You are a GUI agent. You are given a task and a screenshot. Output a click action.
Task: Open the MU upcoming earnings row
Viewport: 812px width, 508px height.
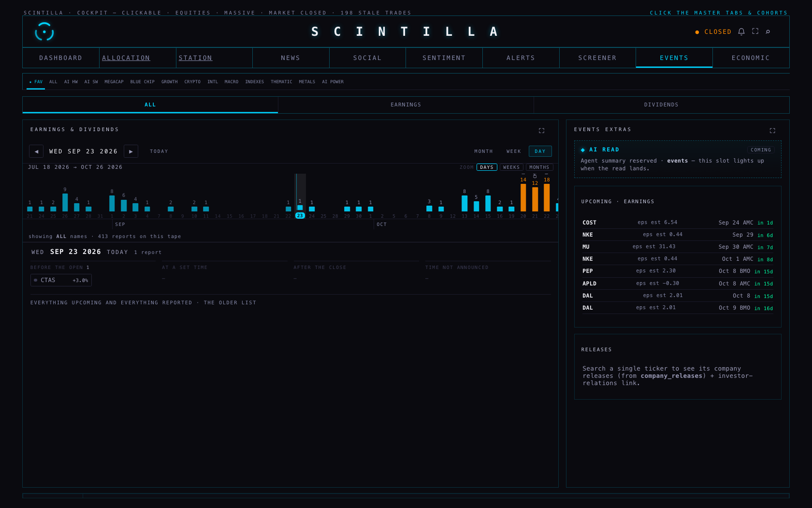click(678, 247)
